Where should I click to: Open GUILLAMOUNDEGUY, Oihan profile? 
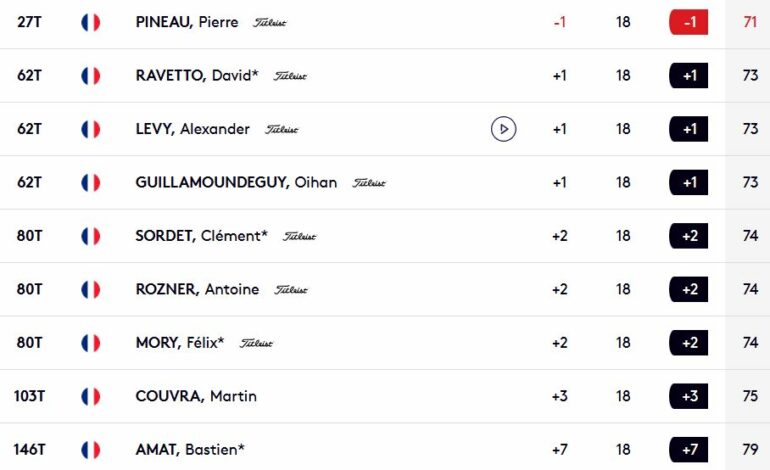(236, 183)
